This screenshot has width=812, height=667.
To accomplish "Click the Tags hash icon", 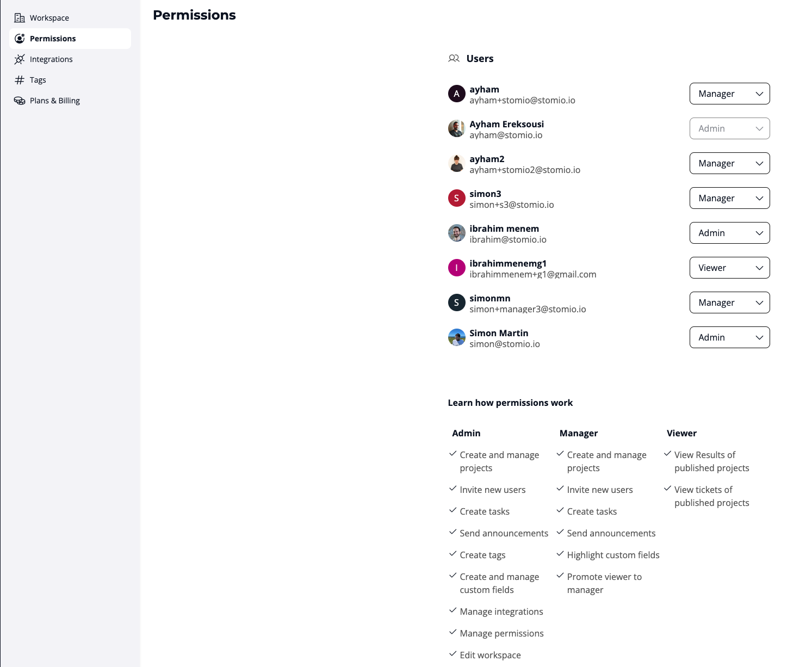I will 20,80.
